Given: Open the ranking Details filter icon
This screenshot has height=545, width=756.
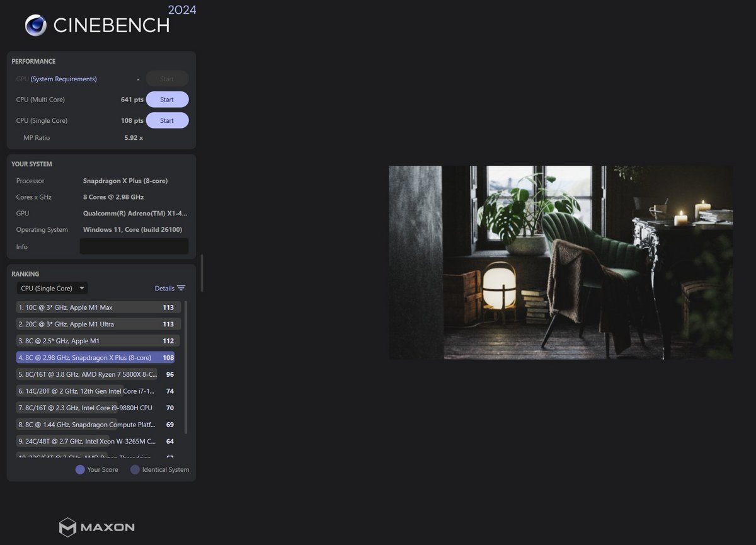Looking at the screenshot, I should [x=181, y=289].
